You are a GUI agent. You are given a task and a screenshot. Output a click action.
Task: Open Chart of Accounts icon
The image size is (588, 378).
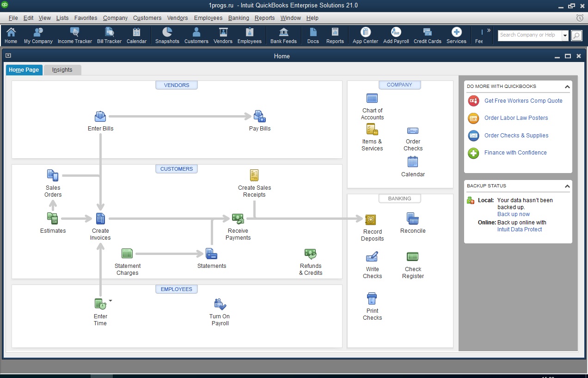coord(372,98)
